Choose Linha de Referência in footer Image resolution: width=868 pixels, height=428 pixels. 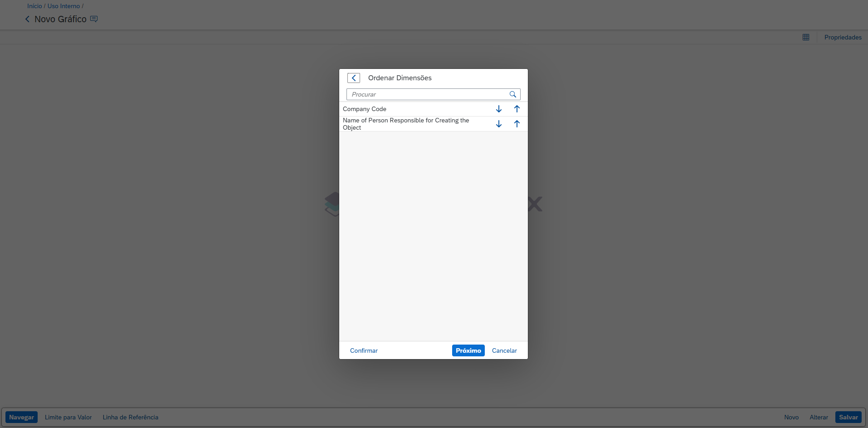click(x=130, y=417)
